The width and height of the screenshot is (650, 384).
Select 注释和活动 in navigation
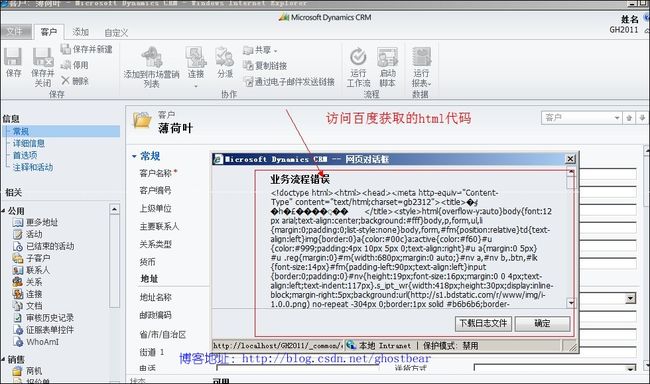[x=33, y=167]
